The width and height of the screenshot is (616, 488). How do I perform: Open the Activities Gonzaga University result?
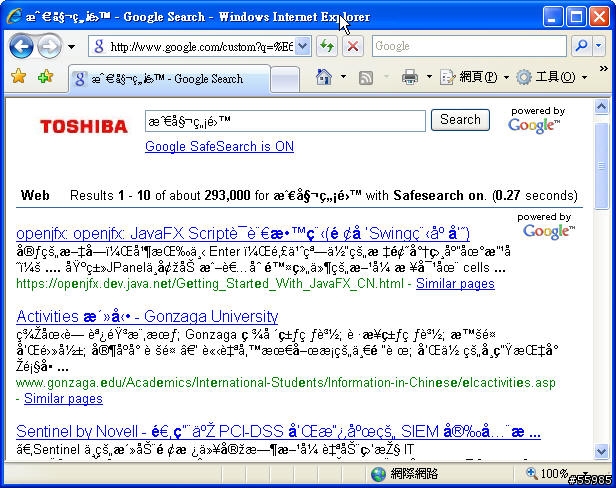(x=147, y=317)
